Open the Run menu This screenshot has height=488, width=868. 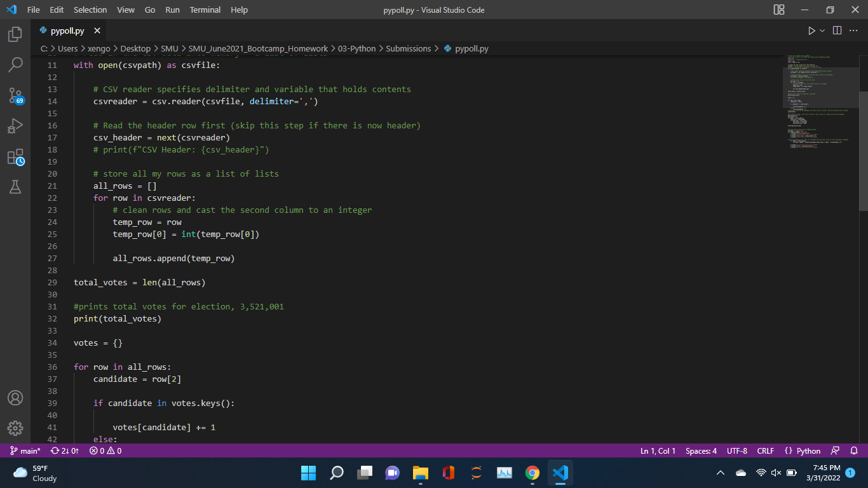click(x=172, y=10)
